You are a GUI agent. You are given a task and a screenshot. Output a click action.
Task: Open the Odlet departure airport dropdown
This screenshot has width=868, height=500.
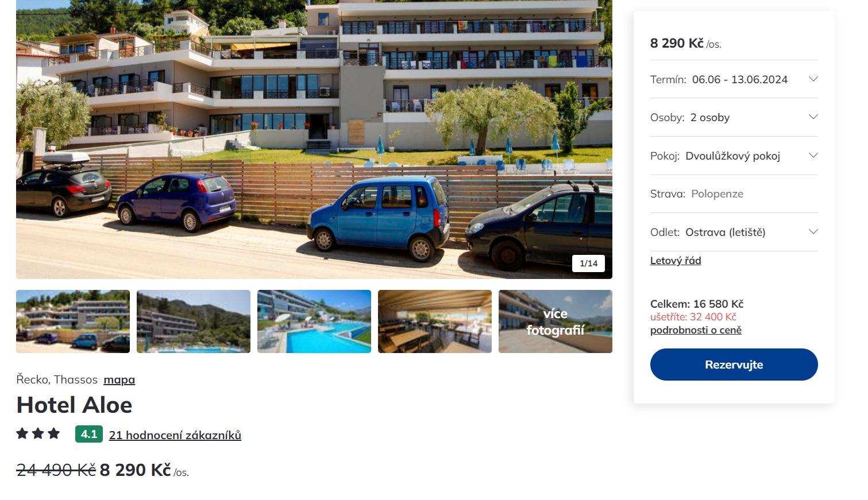tap(734, 232)
